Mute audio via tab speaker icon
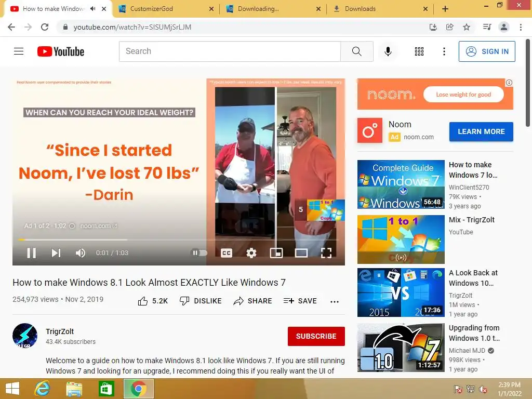The height and width of the screenshot is (399, 532). 92,9
